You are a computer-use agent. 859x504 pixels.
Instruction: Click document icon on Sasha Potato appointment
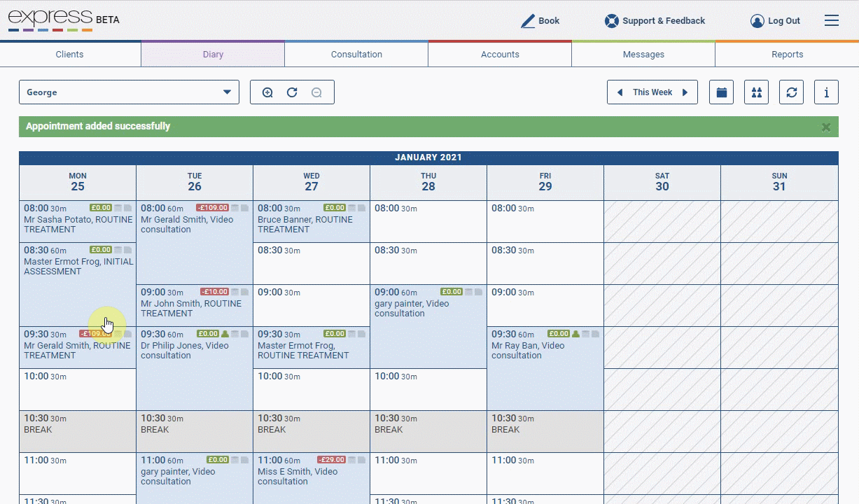[127, 208]
